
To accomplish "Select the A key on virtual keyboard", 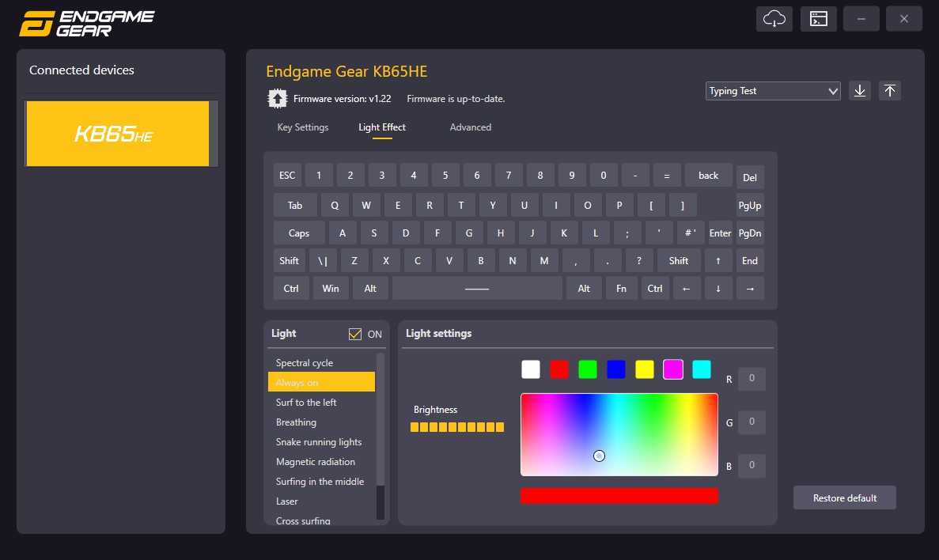I will coord(343,233).
